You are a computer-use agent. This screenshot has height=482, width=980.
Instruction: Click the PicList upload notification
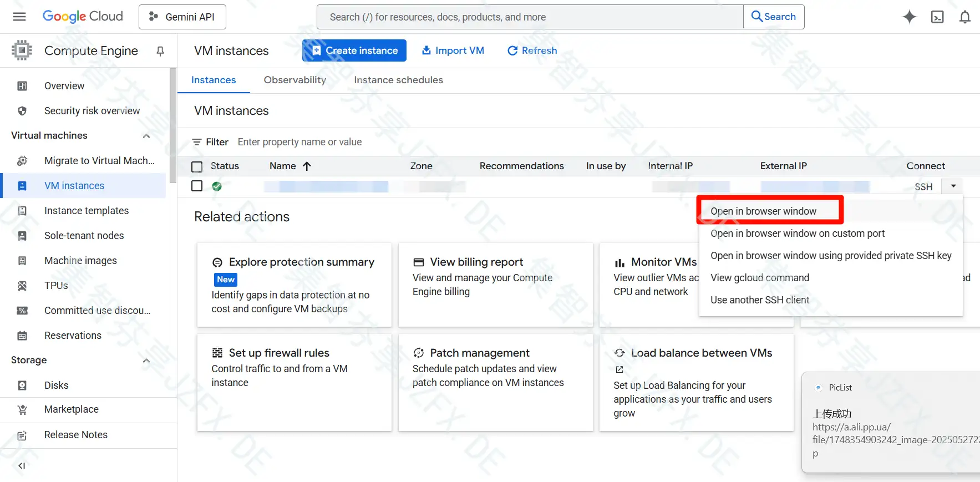coord(891,422)
